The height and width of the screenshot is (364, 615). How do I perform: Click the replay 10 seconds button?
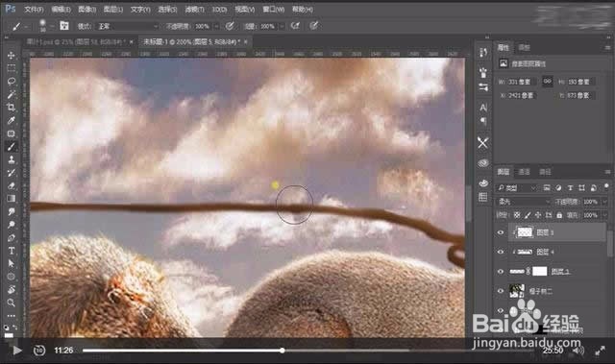38,350
